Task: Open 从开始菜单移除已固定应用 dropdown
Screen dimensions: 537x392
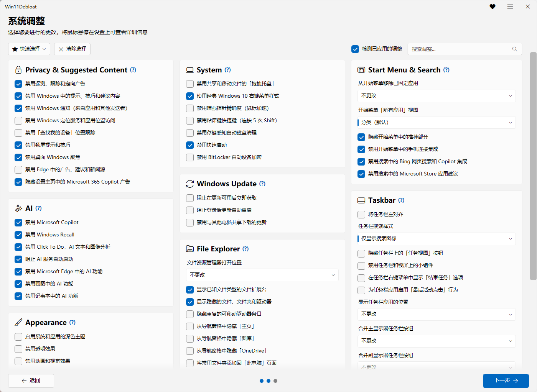Action: click(x=437, y=96)
